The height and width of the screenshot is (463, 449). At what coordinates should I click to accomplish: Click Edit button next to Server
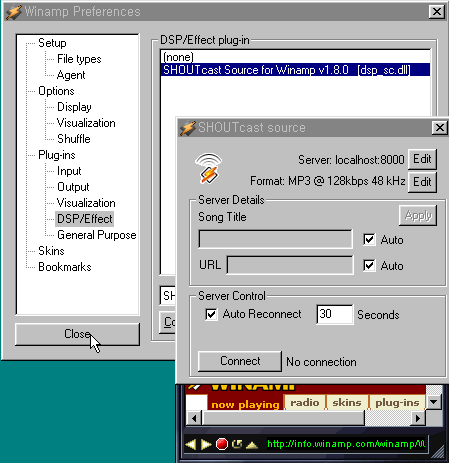coord(422,159)
